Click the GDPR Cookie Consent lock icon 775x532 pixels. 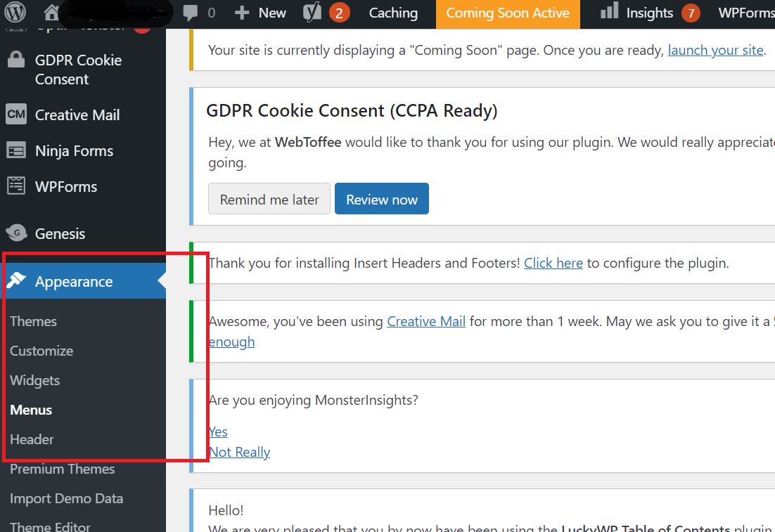tap(15, 59)
